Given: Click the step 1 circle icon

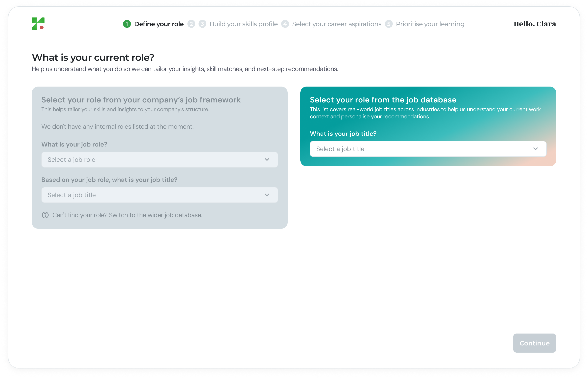Looking at the screenshot, I should click(x=127, y=24).
